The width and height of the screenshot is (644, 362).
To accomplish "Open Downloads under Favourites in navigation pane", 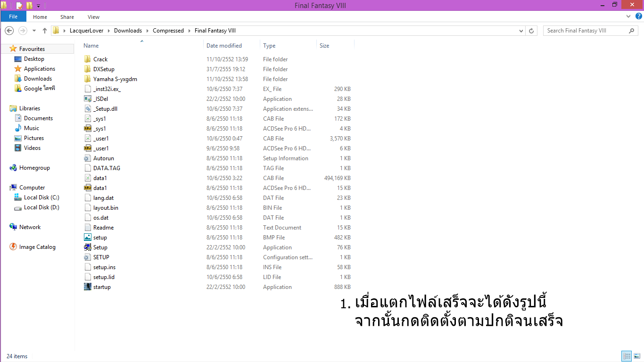I will tap(38, 79).
